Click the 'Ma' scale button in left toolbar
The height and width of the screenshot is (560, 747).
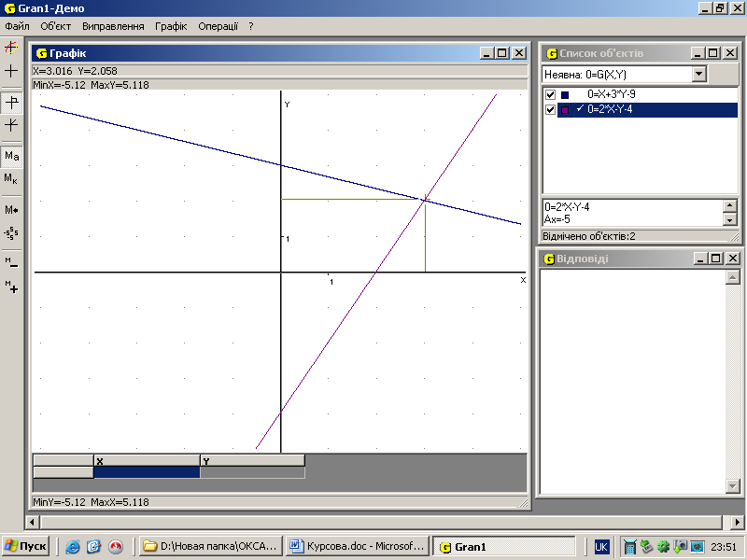coord(11,156)
